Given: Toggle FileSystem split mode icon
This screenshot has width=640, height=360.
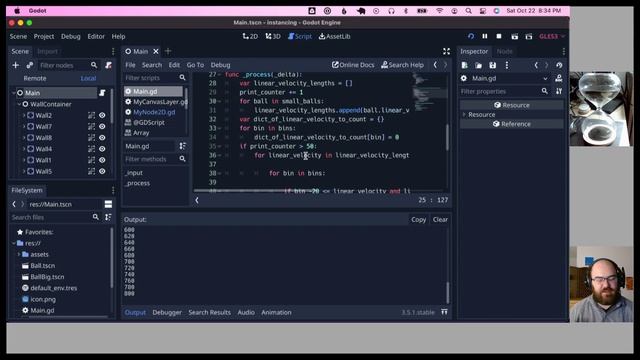Looking at the screenshot, I should pyautogui.click(x=108, y=204).
